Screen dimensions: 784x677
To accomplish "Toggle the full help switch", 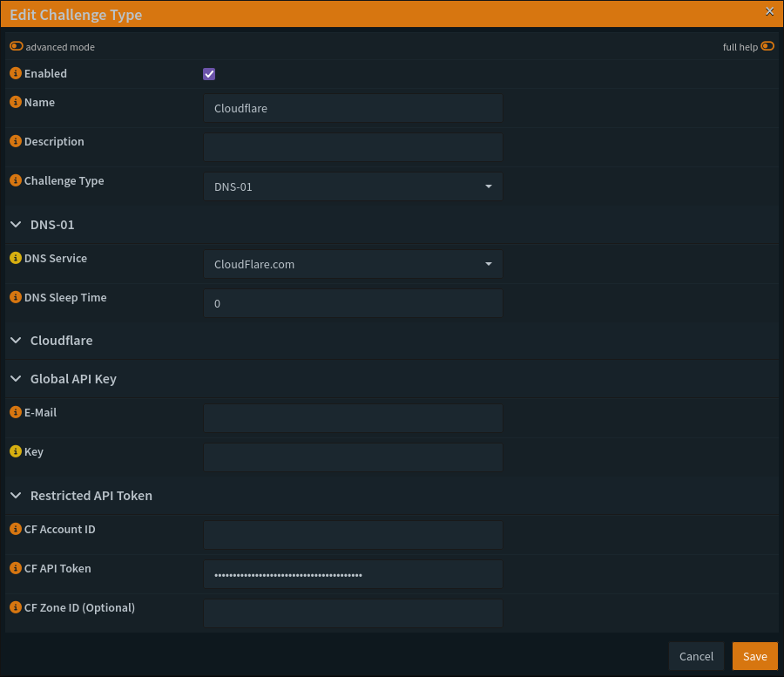I will coord(767,46).
